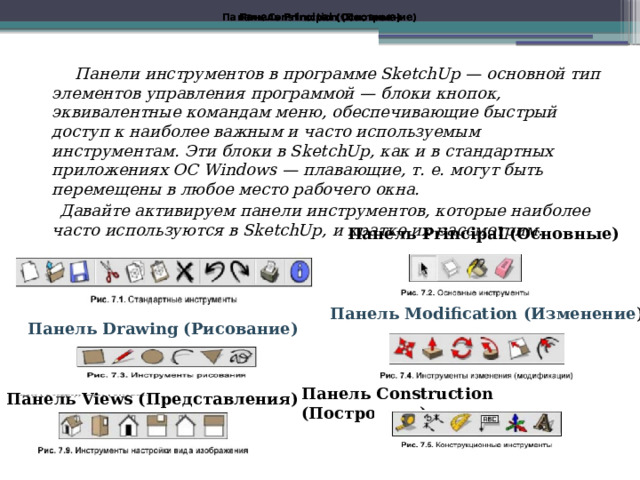Select the Axes tool

[516, 423]
